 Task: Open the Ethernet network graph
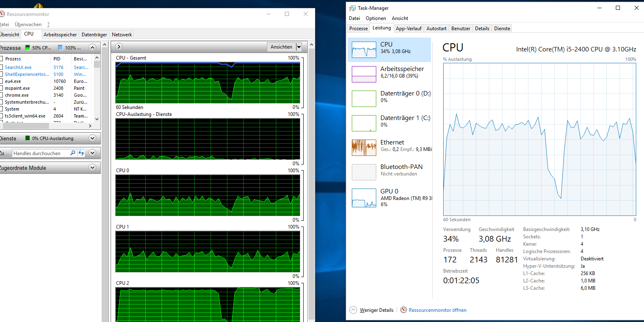pos(364,148)
